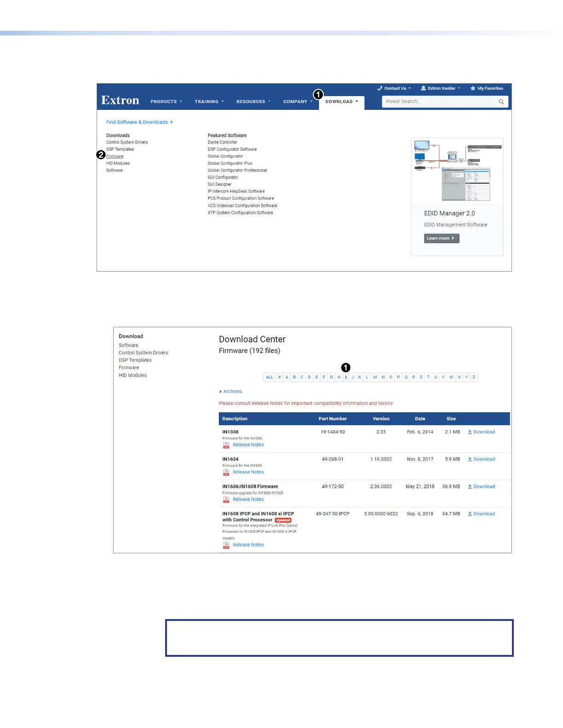Viewport: 563px width, 728px height.
Task: Open IN1608 IPCP Release Notes PDF icon
Action: (226, 545)
